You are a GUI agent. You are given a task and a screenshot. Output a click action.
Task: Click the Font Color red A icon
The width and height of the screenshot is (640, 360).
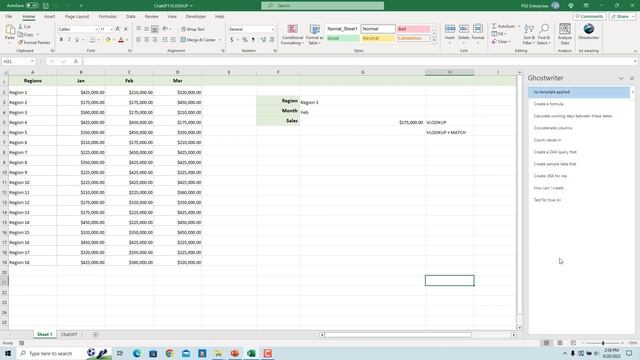[x=121, y=40]
